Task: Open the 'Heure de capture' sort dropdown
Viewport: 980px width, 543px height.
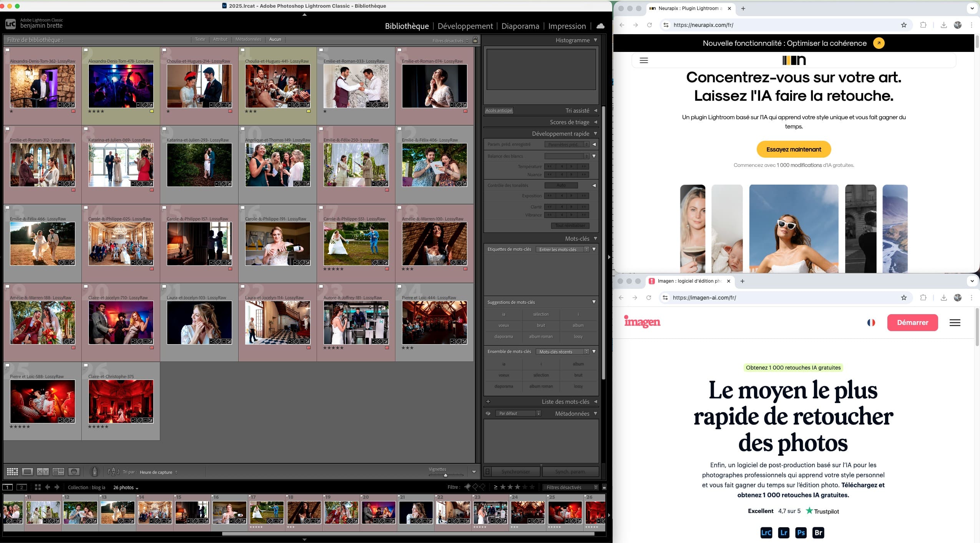Action: coord(158,472)
